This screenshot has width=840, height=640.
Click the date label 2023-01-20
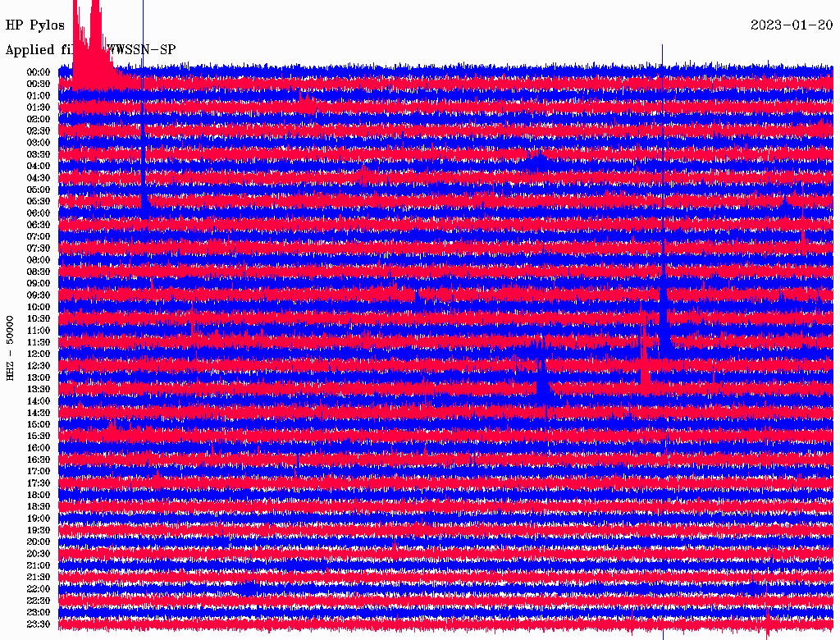click(x=792, y=25)
